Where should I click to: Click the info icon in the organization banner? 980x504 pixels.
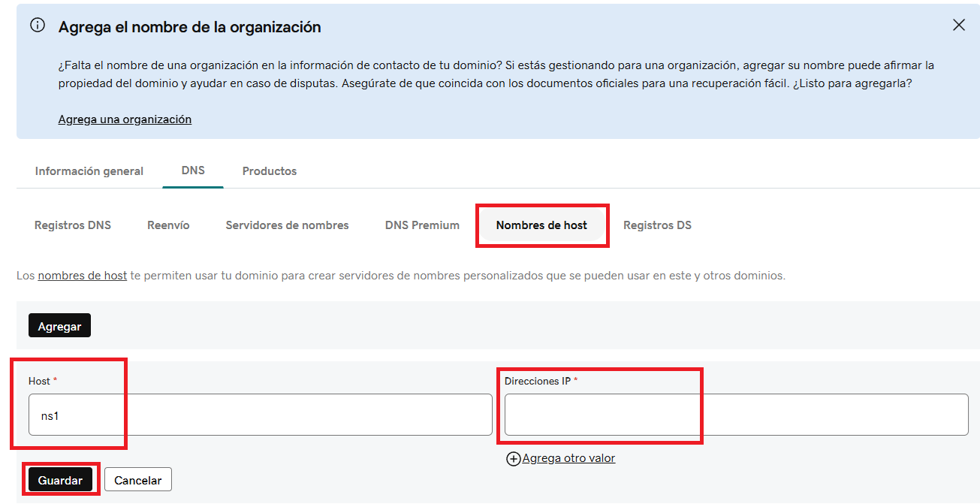38,26
